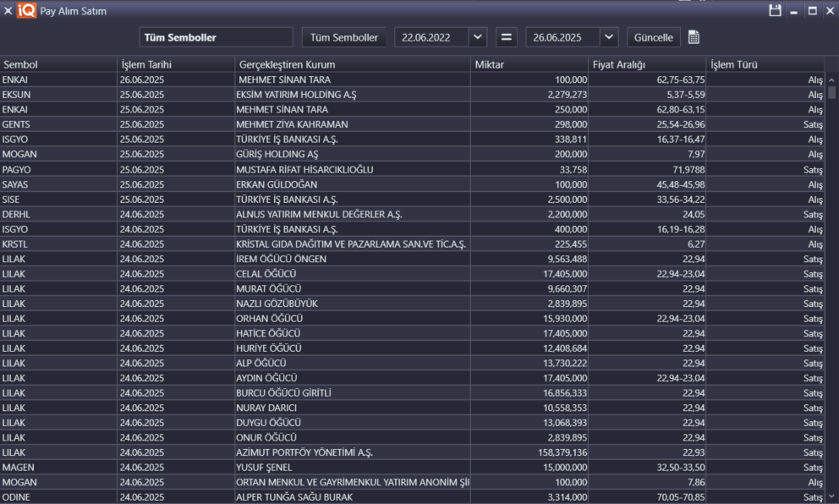Click AZİMUT PORTFÖY YÖNETİMİ A.Ş. cell

353,452
